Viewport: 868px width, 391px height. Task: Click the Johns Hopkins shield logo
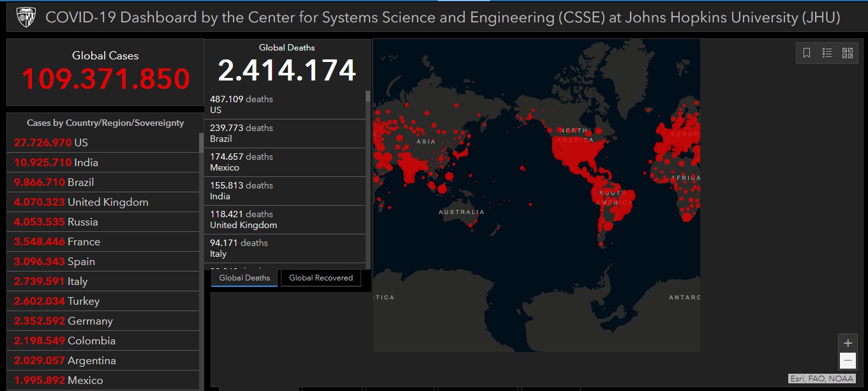coord(26,16)
